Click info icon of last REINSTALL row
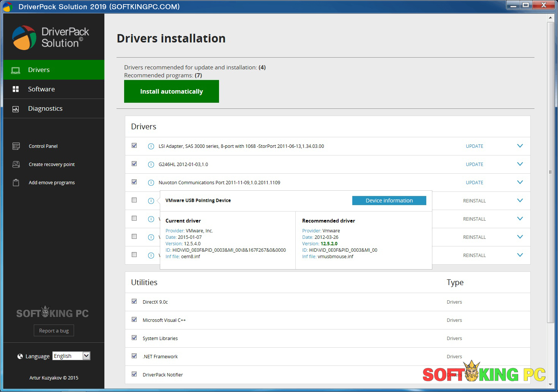 tap(151, 256)
